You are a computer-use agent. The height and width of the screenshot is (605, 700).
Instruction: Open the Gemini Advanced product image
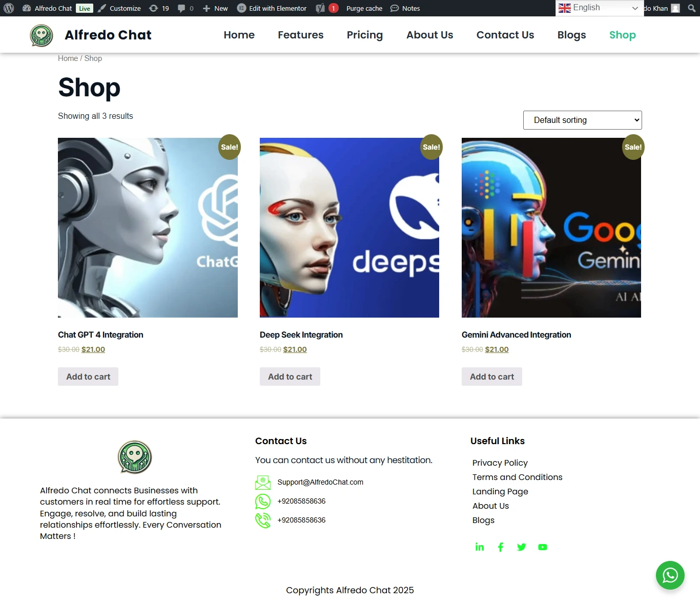pos(551,227)
